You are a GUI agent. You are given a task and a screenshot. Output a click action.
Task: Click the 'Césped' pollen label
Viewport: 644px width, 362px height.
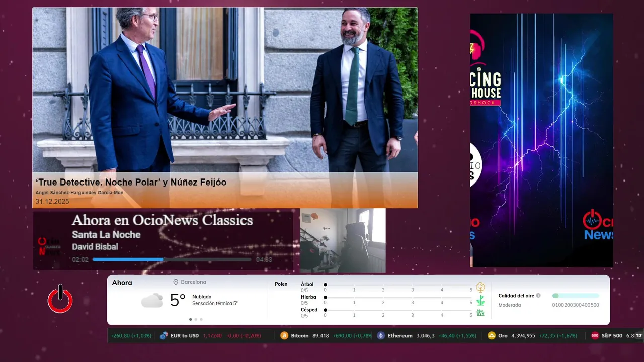[309, 310]
